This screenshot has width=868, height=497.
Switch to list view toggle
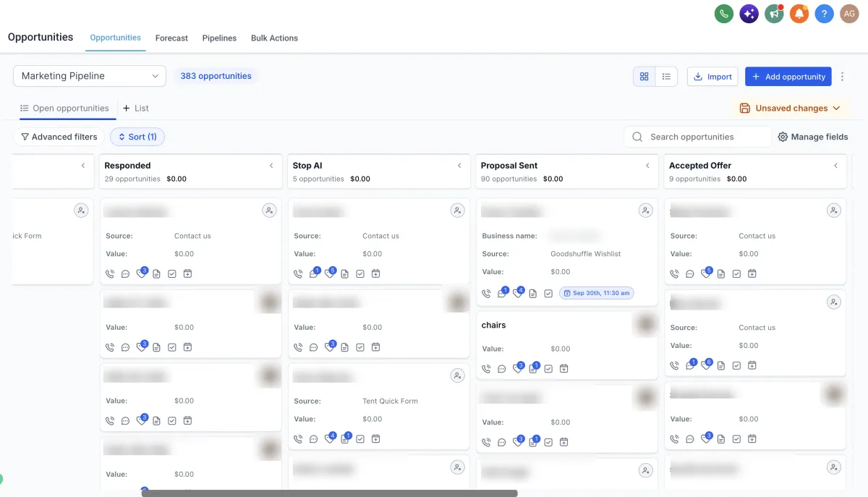[666, 77]
